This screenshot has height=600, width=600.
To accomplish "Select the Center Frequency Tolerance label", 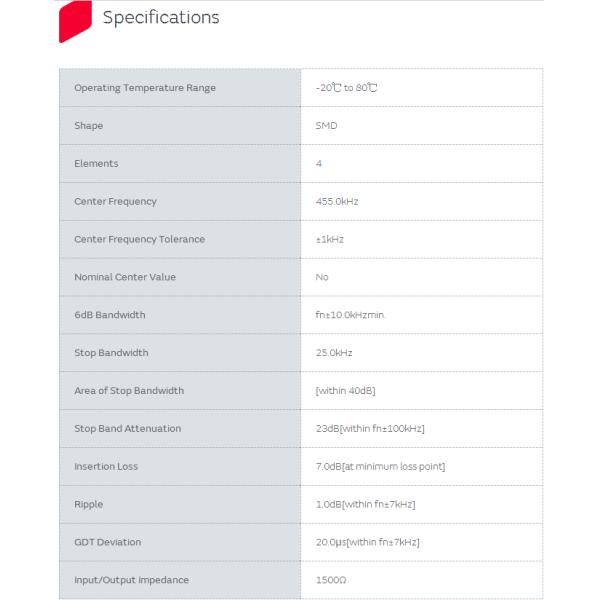I will click(x=140, y=239).
